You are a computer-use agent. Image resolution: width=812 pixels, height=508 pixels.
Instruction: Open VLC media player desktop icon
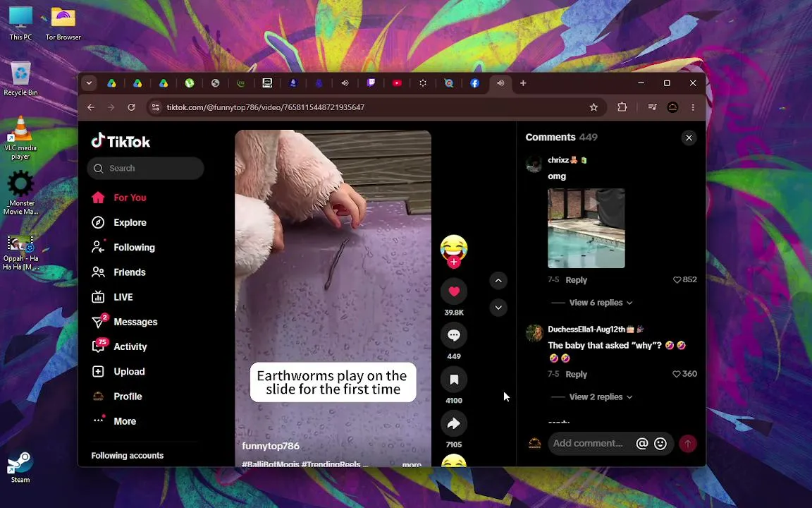pos(20,138)
